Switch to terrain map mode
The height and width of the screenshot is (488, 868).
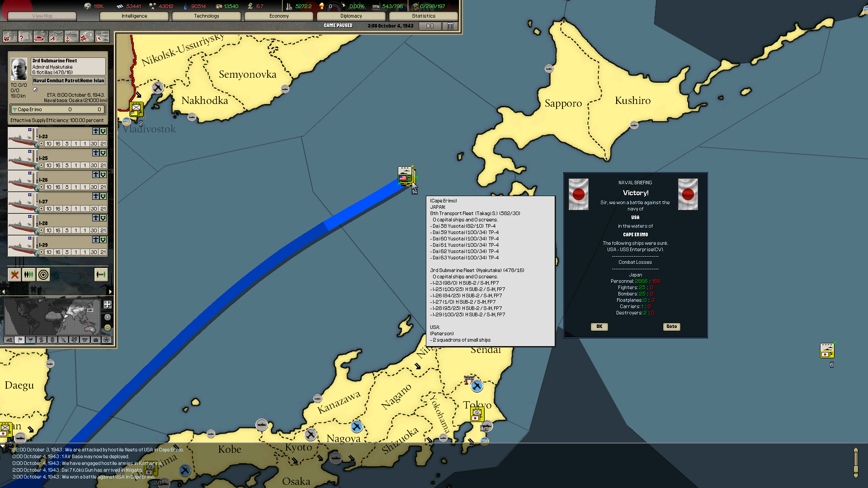click(x=9, y=340)
